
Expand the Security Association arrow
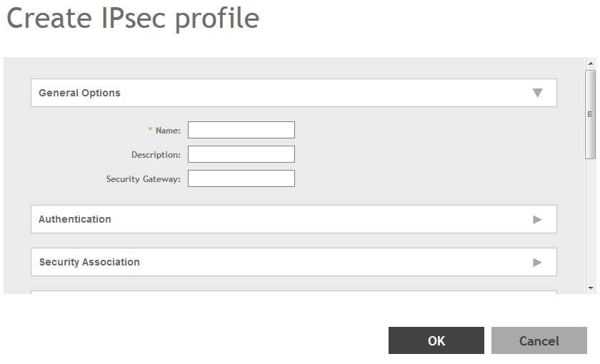(537, 262)
